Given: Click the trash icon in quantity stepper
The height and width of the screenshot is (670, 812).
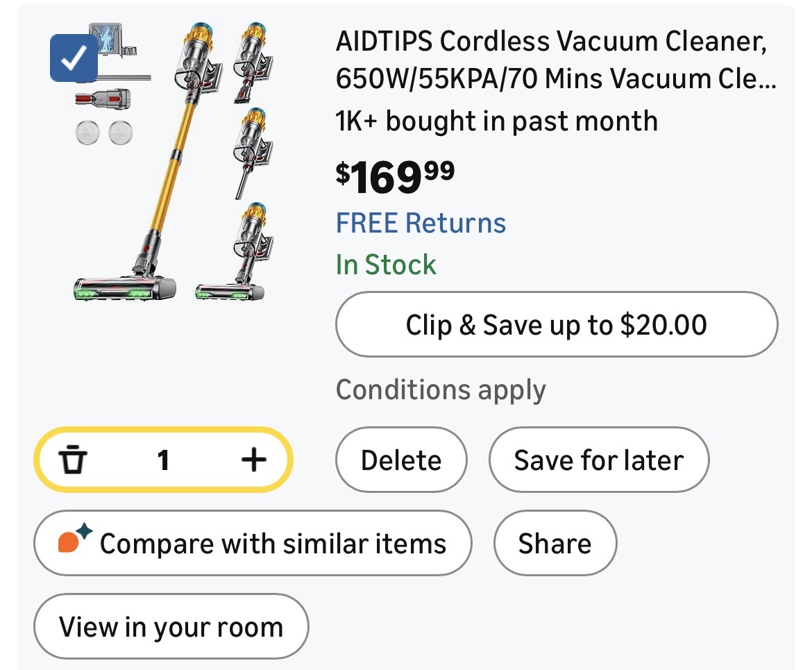Looking at the screenshot, I should click(x=72, y=460).
